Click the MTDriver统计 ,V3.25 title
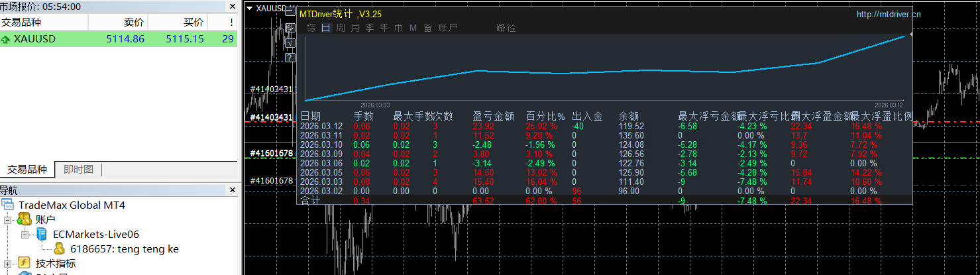980x275 pixels. [341, 14]
